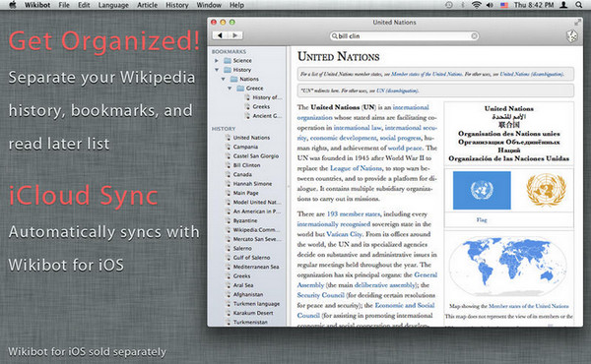Follow the '193 member states' link
591x364 pixels.
pyautogui.click(x=354, y=213)
